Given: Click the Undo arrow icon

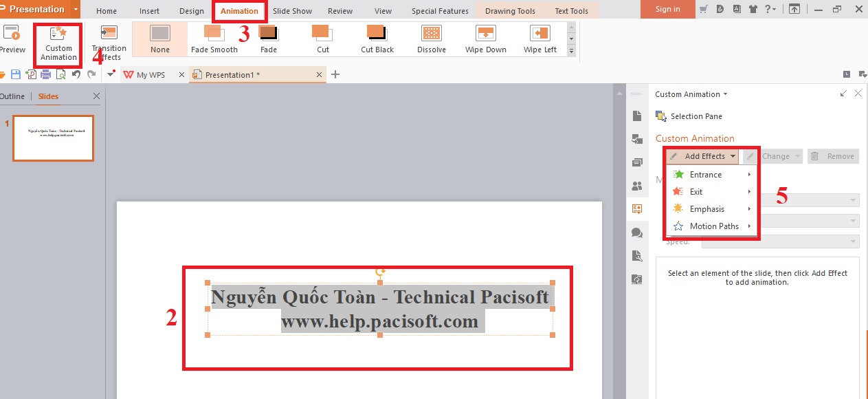Looking at the screenshot, I should pyautogui.click(x=77, y=74).
